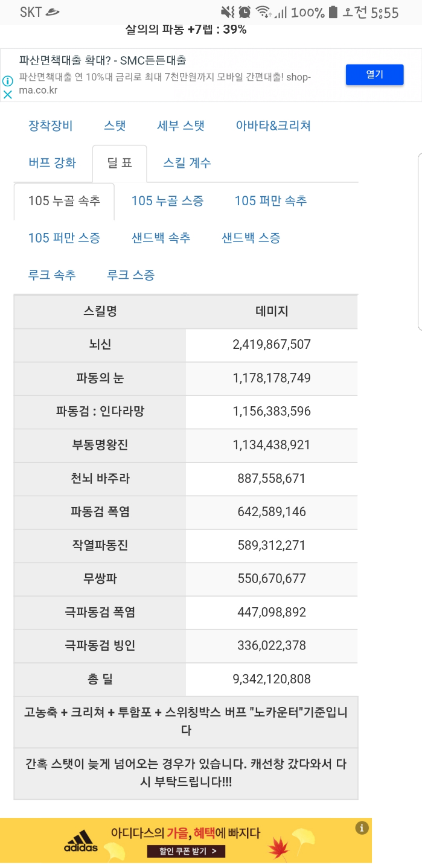The width and height of the screenshot is (422, 868).
Task: Select the 버프 강화 tab
Action: 53,163
